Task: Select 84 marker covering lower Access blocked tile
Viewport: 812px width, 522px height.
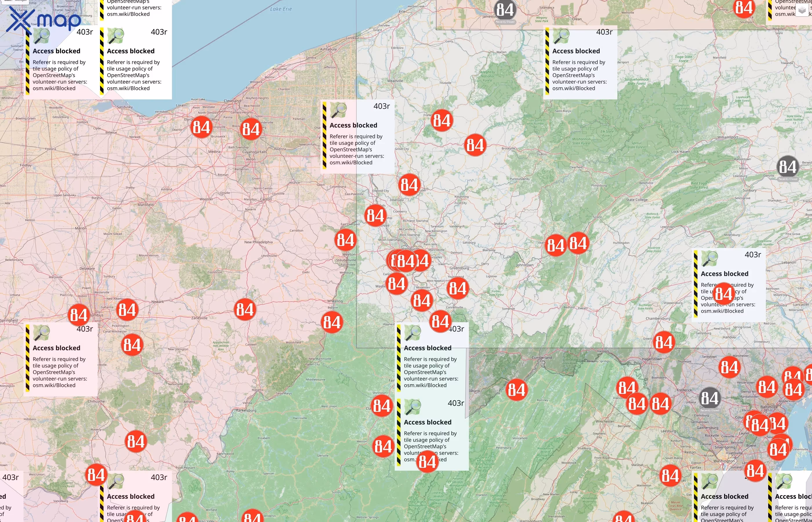Action: point(427,462)
